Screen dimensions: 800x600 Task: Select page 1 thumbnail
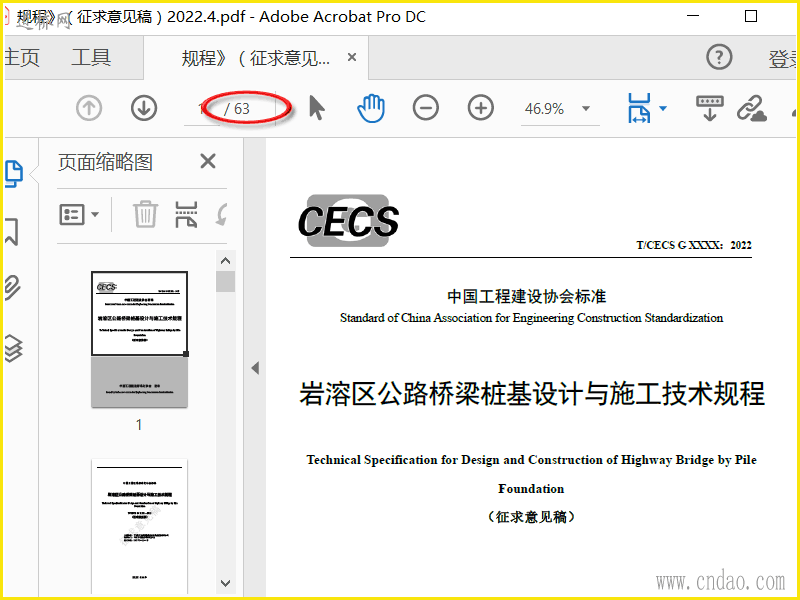click(x=139, y=339)
